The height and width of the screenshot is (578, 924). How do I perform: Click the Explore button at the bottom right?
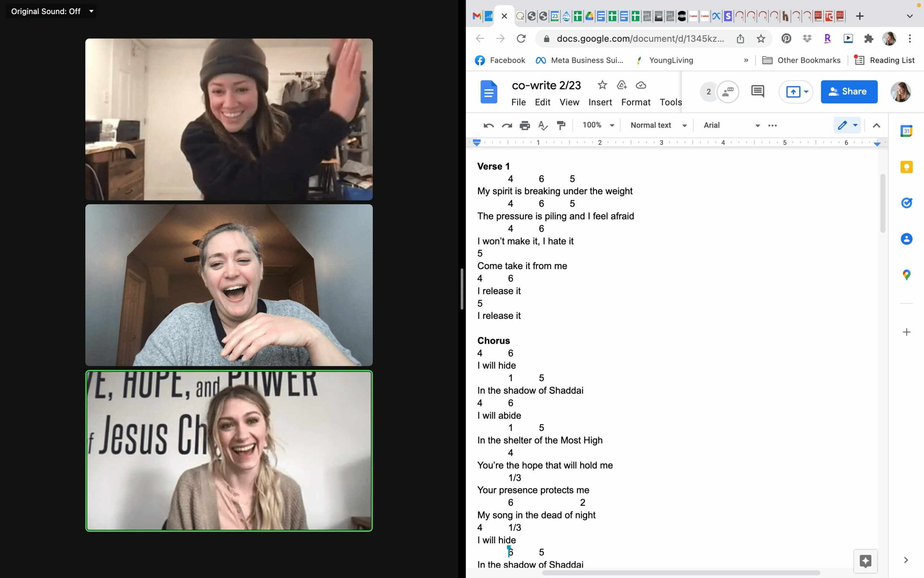click(x=865, y=561)
